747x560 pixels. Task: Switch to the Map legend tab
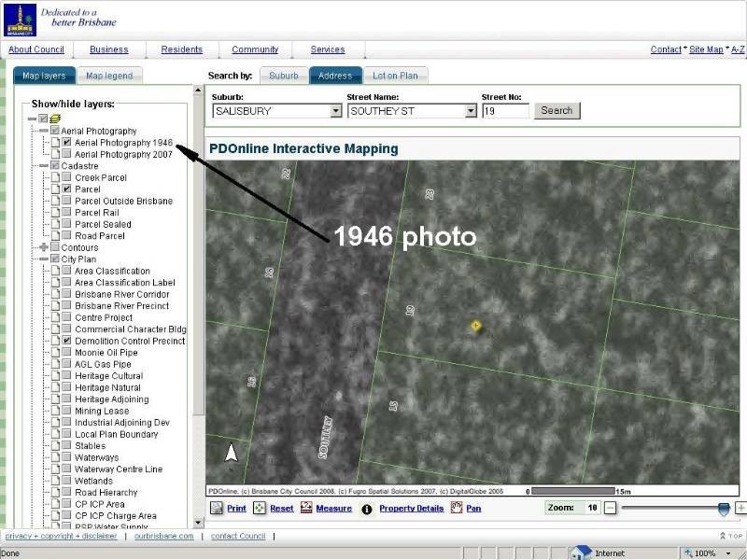[109, 76]
